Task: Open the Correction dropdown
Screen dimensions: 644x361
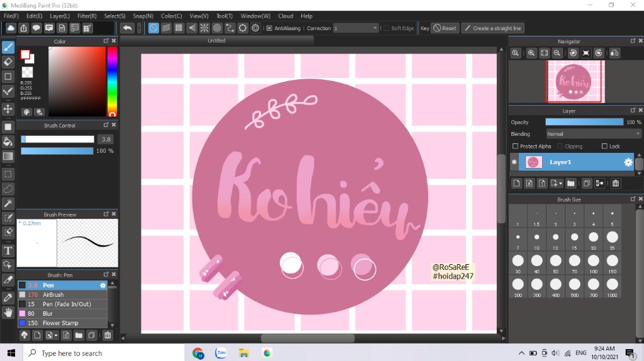Action: tap(355, 28)
